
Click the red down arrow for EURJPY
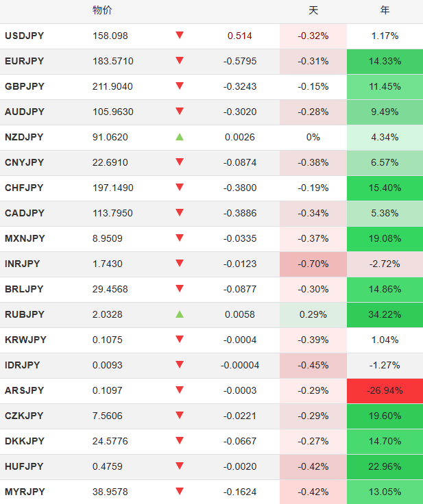180,60
